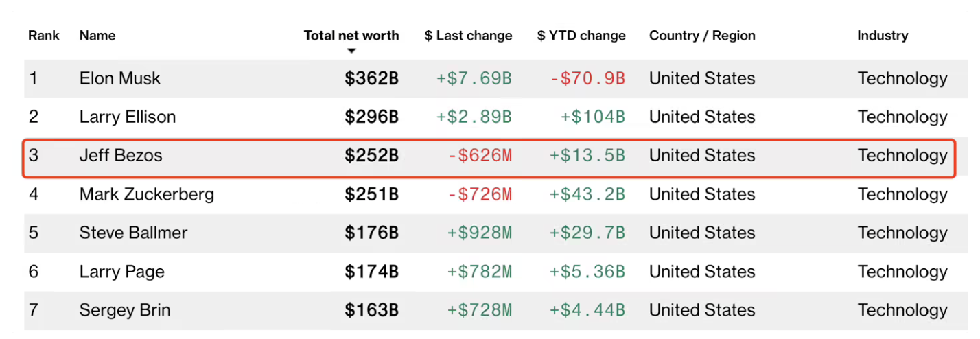Screen dimensions: 980x339
Task: Click Technology industry in Sergey Brin's row
Action: tap(902, 310)
